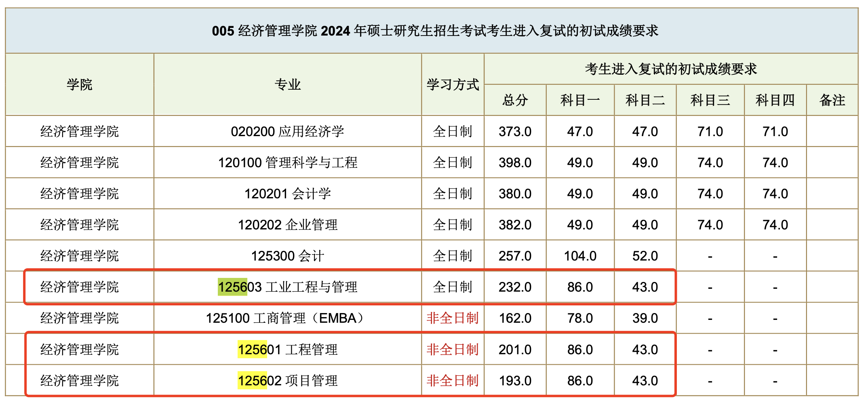Screen dimensions: 868x412
Task: Click the 125601 工程管理 major cell
Action: (x=288, y=349)
